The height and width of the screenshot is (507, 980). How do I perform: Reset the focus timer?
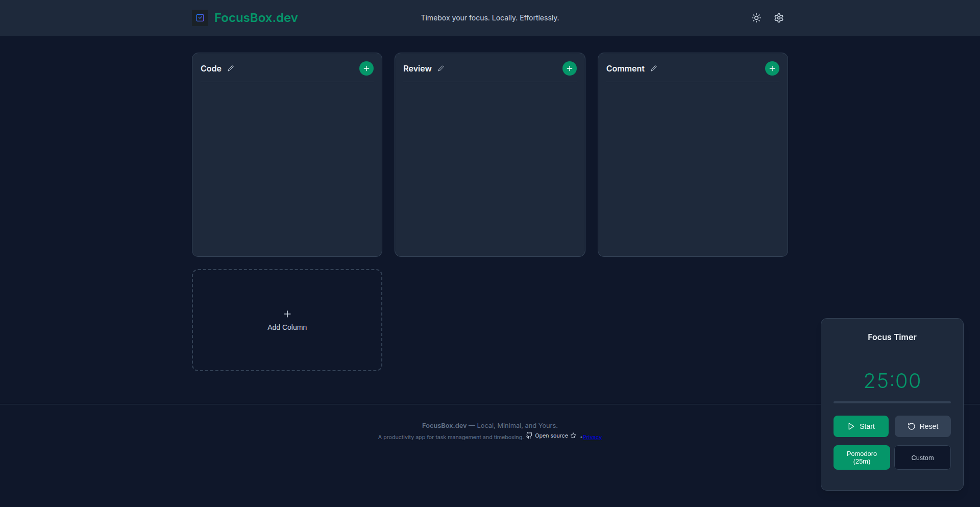click(x=922, y=426)
